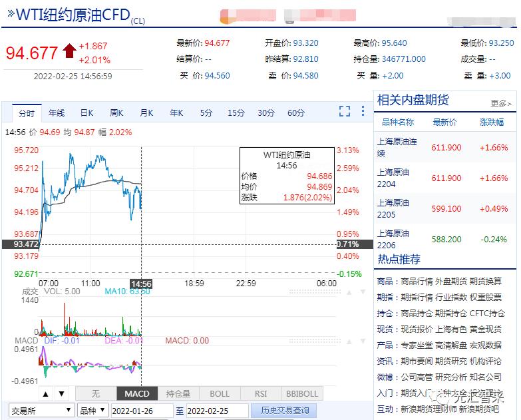Click the 最高价 95.640 value
The width and height of the screenshot is (521, 420).
[394, 43]
